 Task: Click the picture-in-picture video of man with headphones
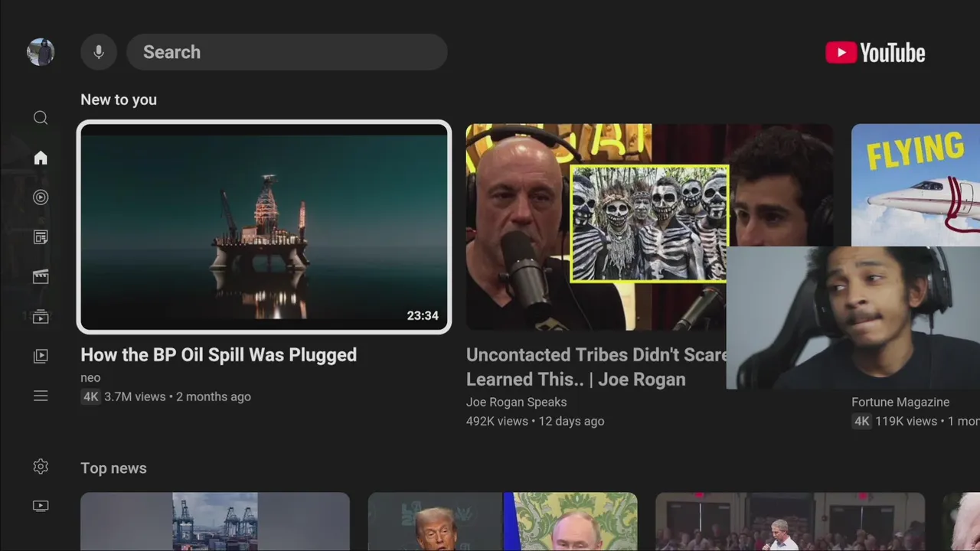click(853, 318)
